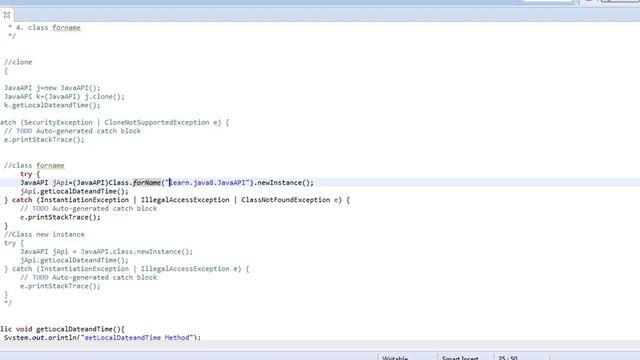Close the editor tab with the X icon
640x360 pixels.
click(x=7, y=15)
